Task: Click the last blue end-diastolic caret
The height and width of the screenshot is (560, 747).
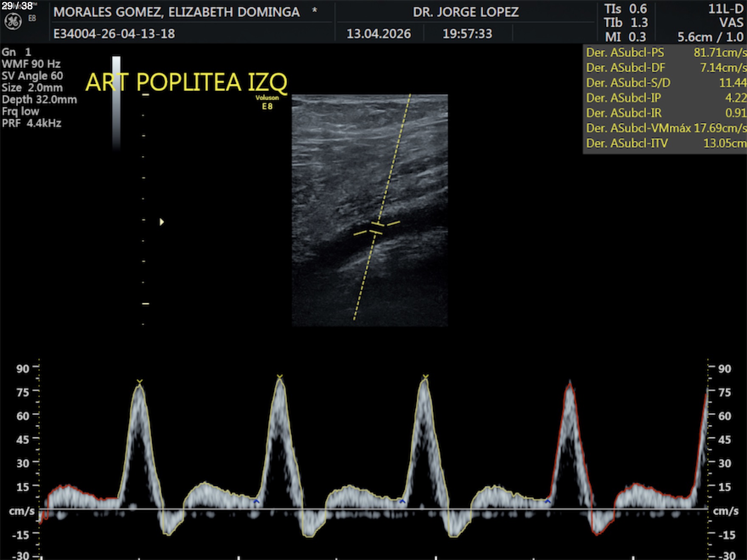Action: 548,501
